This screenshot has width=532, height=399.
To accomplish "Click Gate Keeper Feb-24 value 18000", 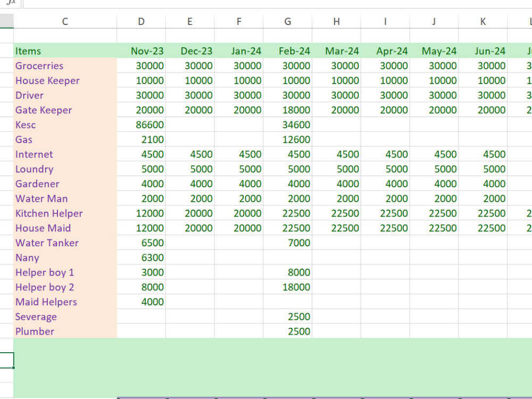I will click(288, 110).
